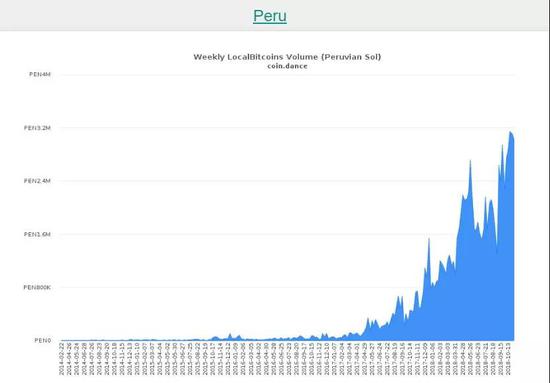Click the small early-2016 bump in chart
The width and height of the screenshot is (550, 383).
pyautogui.click(x=230, y=336)
